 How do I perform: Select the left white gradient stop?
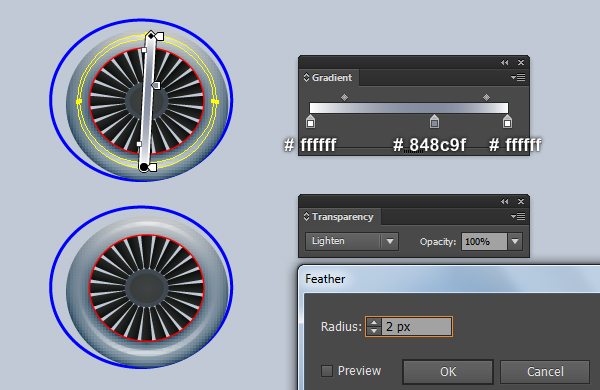310,121
